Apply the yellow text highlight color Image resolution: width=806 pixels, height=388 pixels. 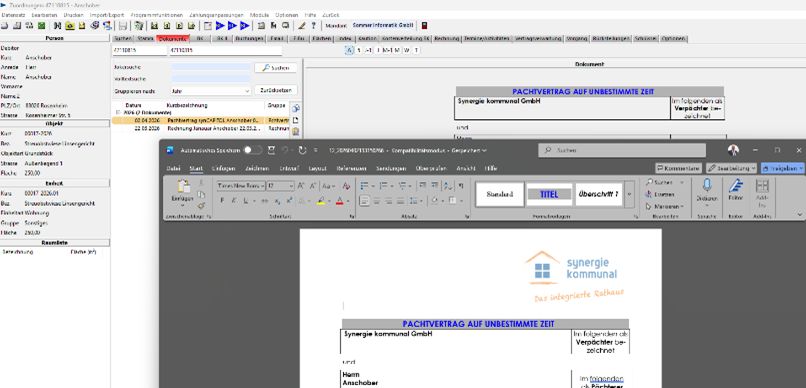click(321, 201)
